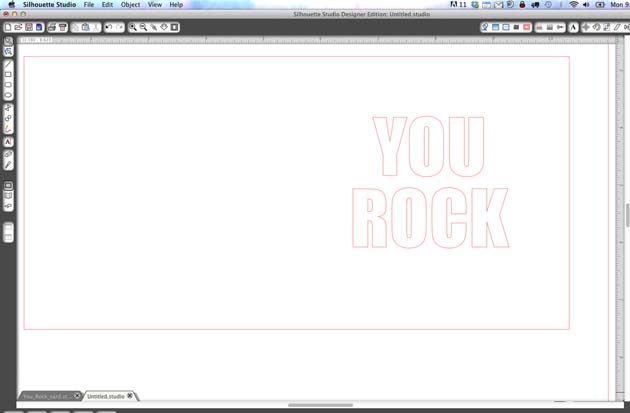Select the Eraser tool
Image resolution: width=630 pixels, height=413 pixels.
8,154
